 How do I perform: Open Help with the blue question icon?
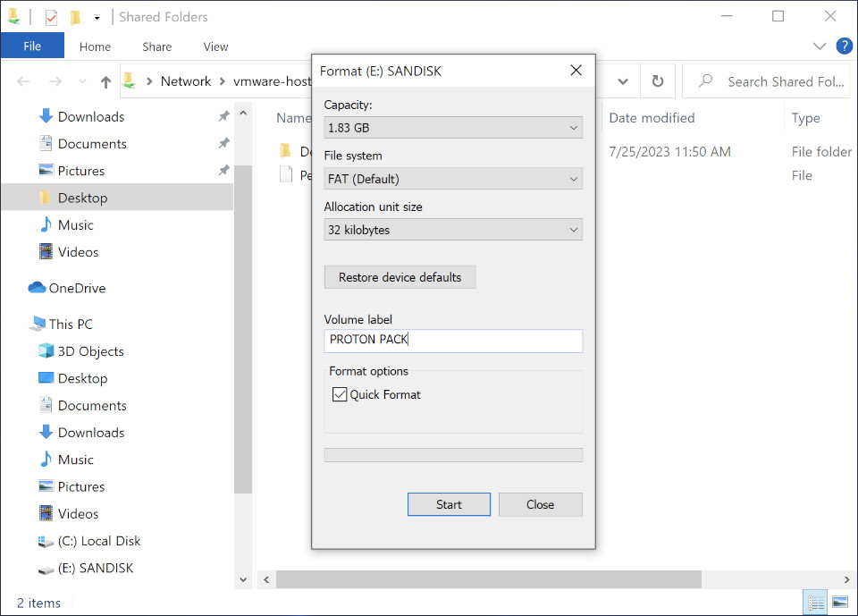click(844, 46)
